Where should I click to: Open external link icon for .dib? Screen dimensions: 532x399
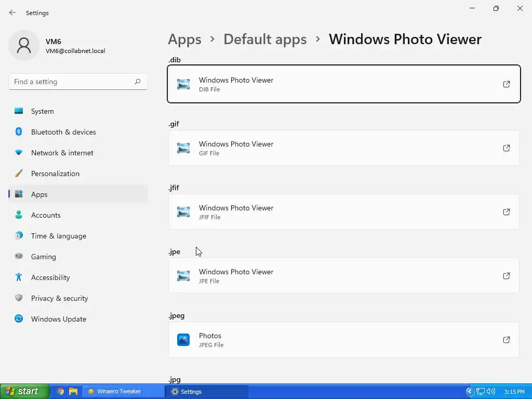tap(506, 84)
